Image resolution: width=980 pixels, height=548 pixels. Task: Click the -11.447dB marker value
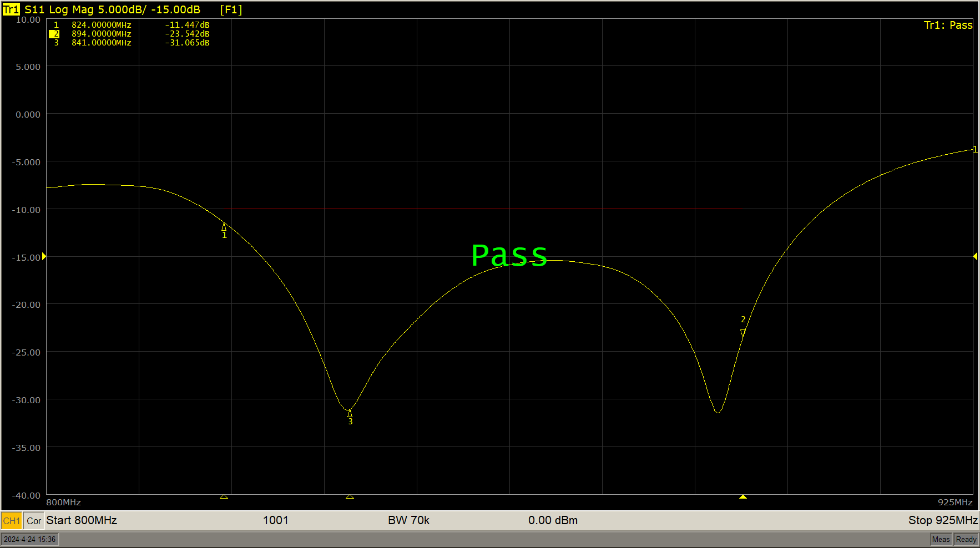point(188,25)
